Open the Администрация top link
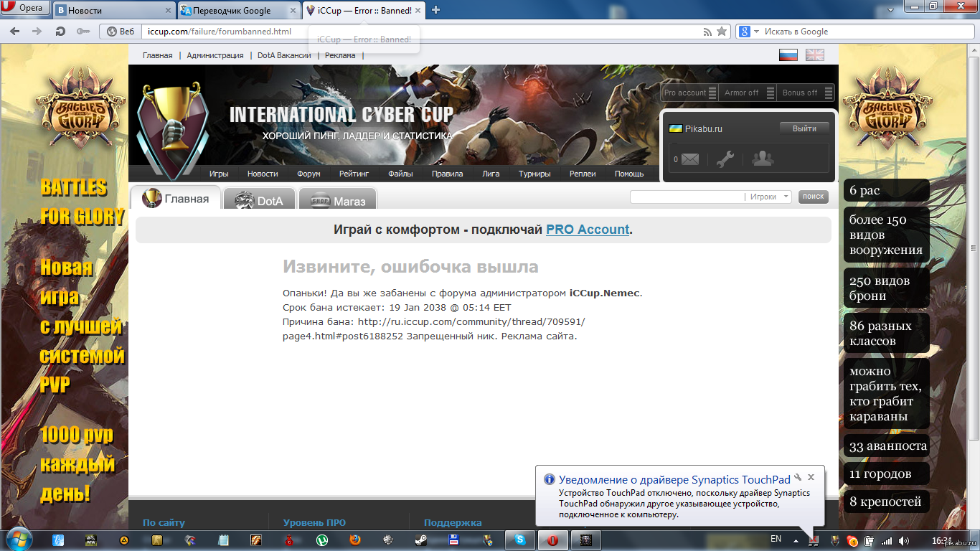The height and width of the screenshot is (551, 980). pos(215,55)
